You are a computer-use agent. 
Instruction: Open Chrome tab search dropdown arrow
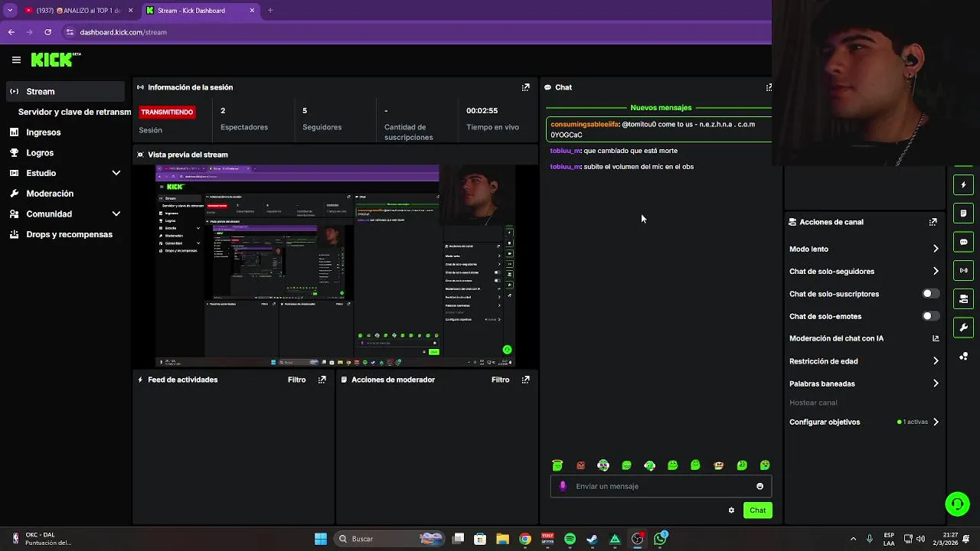tap(10, 11)
